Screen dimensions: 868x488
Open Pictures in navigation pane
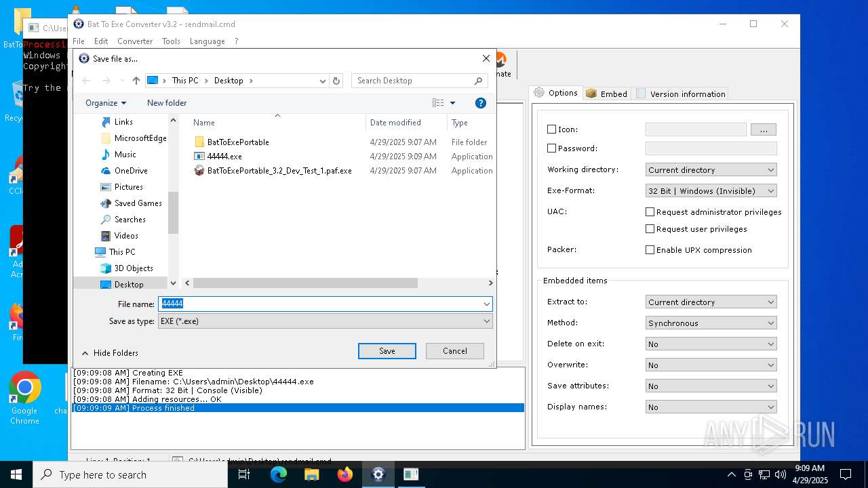(128, 187)
